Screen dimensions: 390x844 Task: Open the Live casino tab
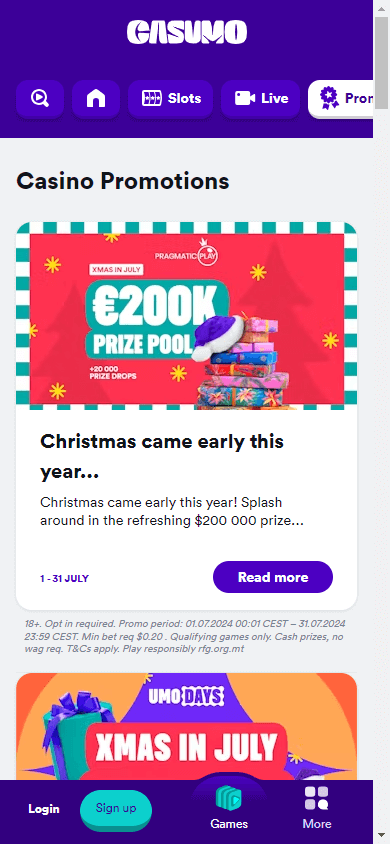tap(260, 99)
